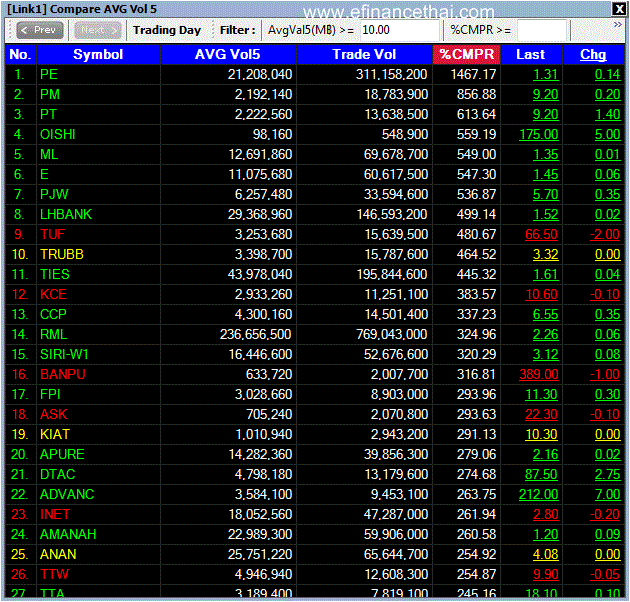Viewport: 630px width, 602px height.
Task: Click change value 7.00 for ADVANC
Action: coord(608,494)
